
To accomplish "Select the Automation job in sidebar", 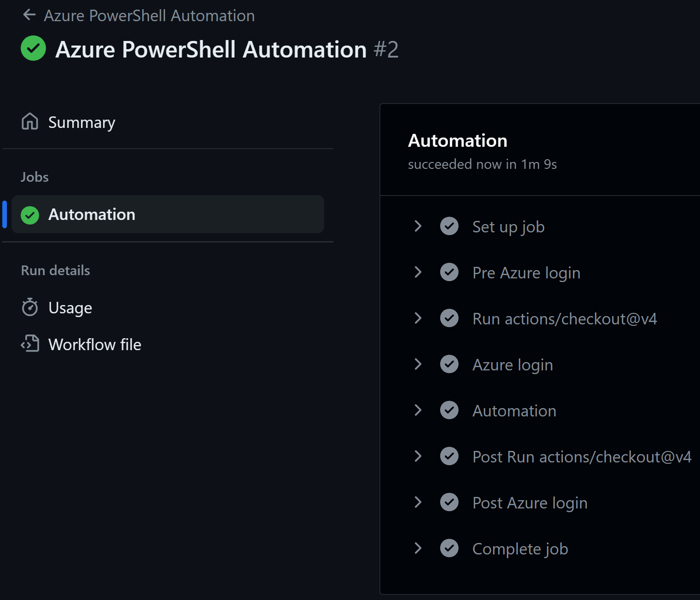I will [x=168, y=214].
